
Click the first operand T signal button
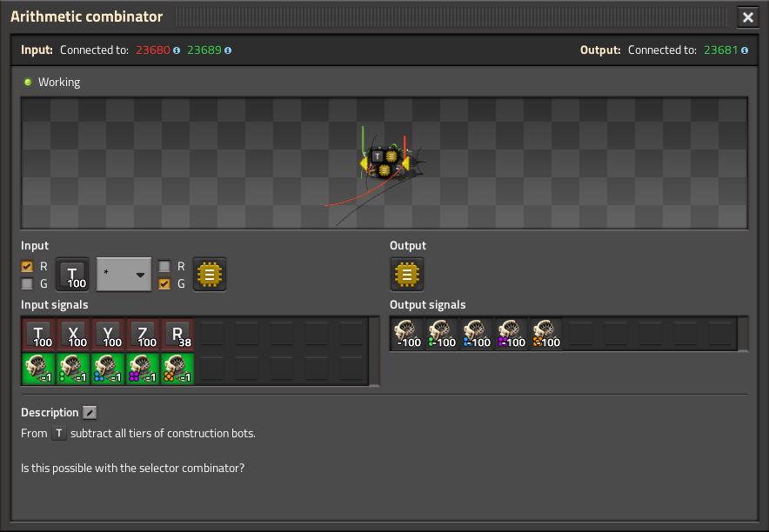(x=72, y=274)
